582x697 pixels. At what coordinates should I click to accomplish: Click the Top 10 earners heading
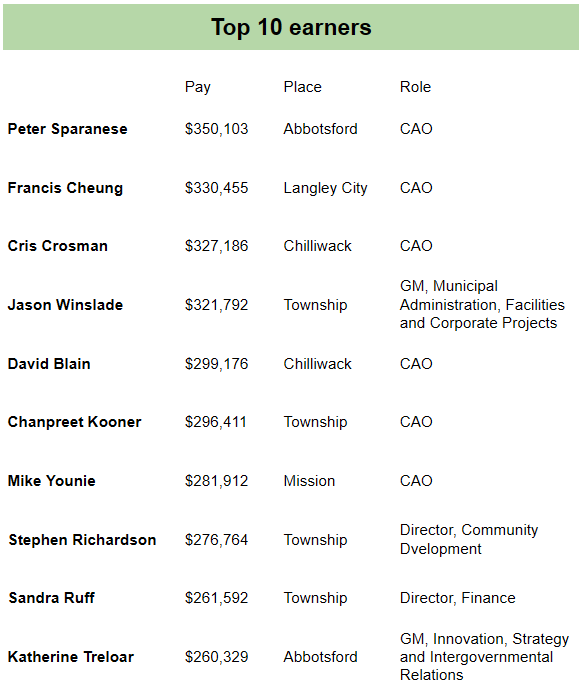coord(291,27)
